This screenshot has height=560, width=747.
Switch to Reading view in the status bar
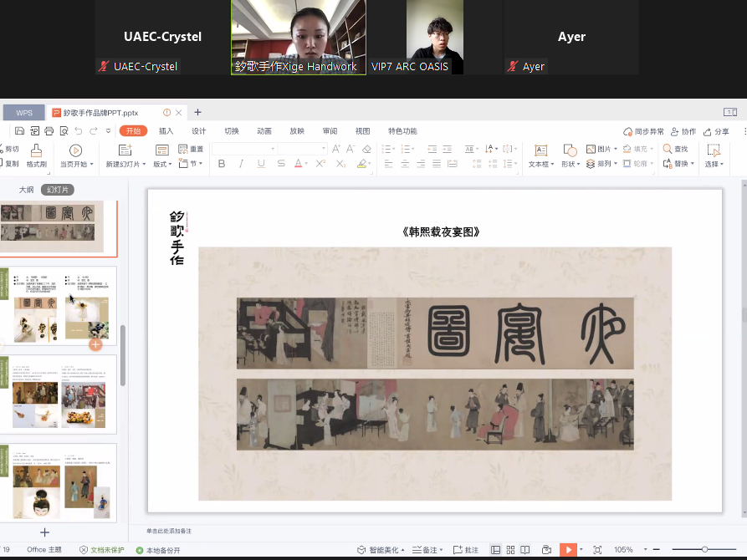(525, 550)
